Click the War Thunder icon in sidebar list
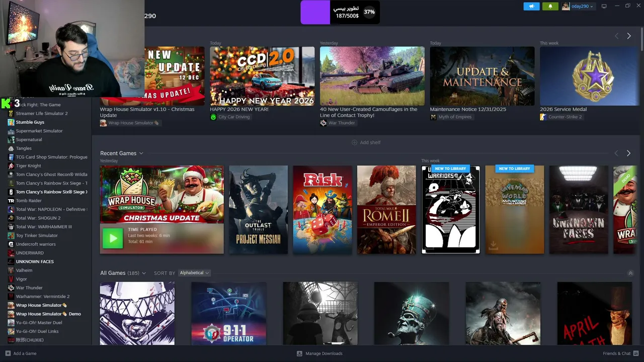 click(11, 288)
